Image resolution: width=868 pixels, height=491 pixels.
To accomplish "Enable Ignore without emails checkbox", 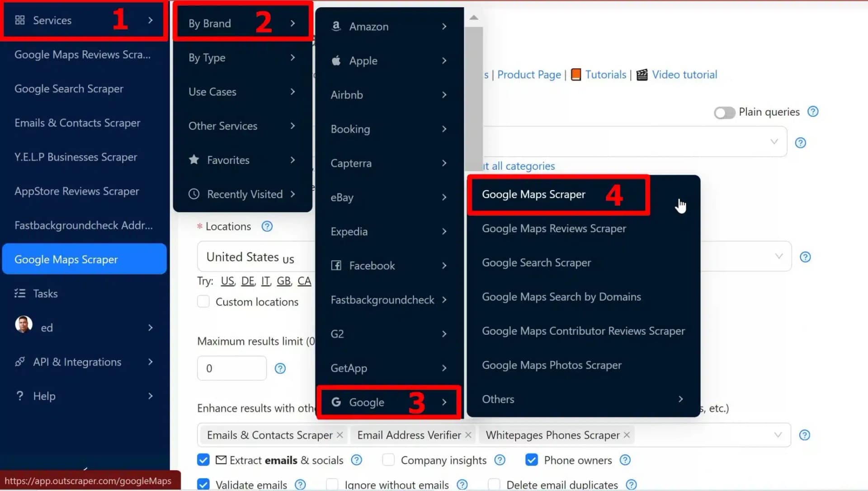I will click(x=332, y=484).
